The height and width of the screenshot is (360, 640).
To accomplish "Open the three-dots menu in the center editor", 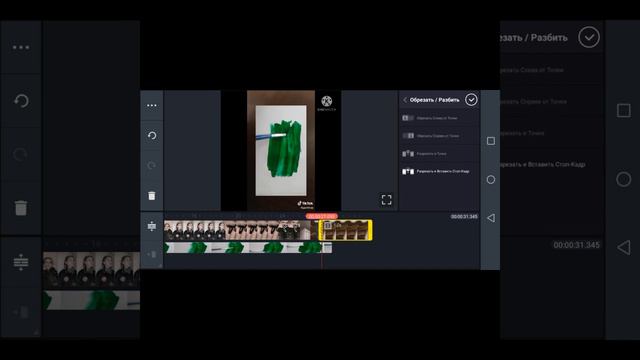I will (152, 105).
